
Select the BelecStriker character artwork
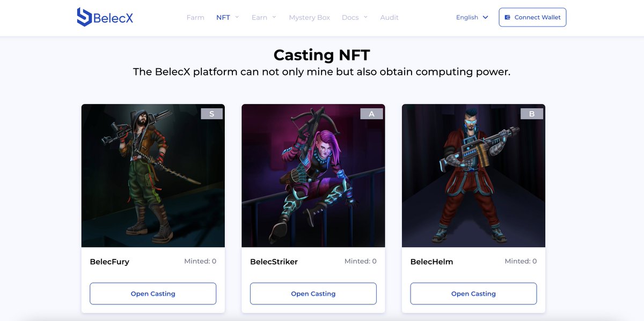coord(313,176)
